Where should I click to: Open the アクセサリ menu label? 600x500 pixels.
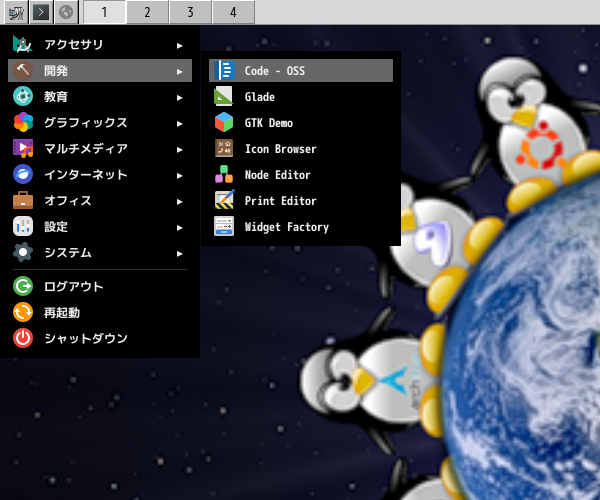73,44
